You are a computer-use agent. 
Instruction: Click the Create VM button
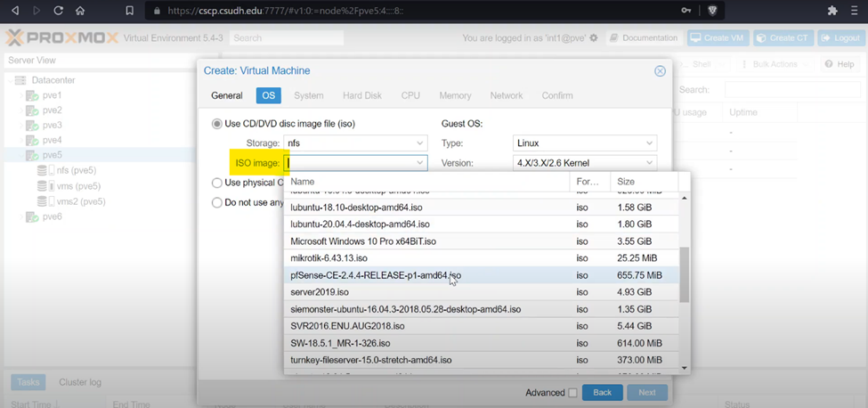(718, 38)
